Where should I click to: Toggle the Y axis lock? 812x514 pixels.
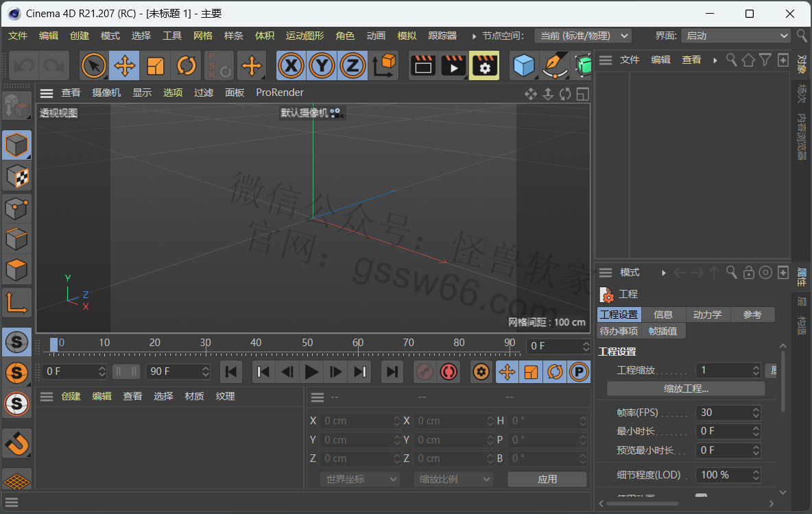point(322,66)
